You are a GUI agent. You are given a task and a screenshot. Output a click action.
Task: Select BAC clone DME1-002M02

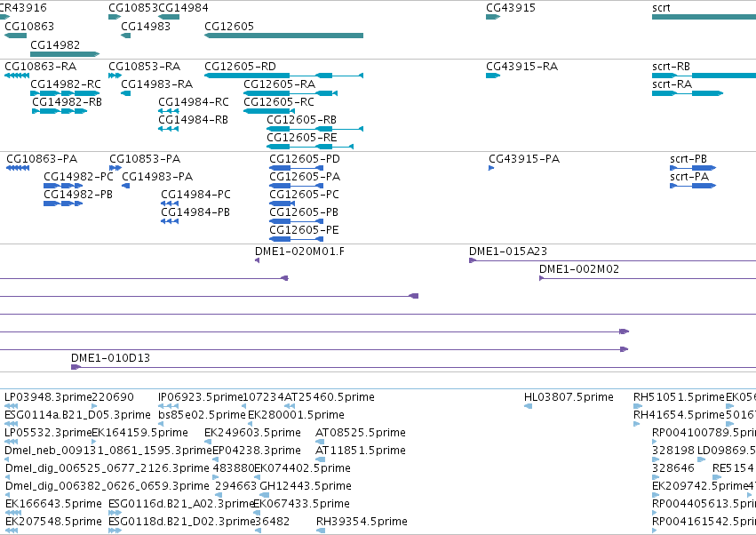(x=648, y=278)
